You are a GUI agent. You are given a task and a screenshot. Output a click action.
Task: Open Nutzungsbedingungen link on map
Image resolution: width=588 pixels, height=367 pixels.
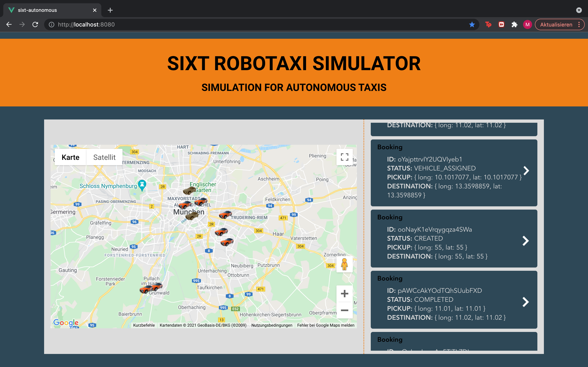pos(272,325)
